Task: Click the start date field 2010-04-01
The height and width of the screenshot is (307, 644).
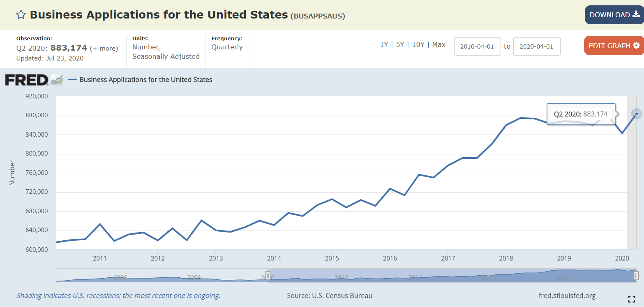Action: (x=477, y=46)
